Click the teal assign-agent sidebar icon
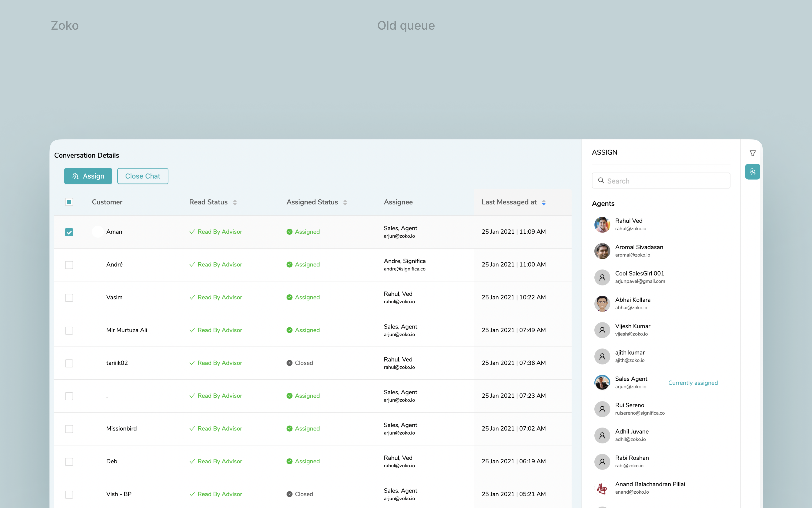Viewport: 812px width, 508px height. pos(752,172)
